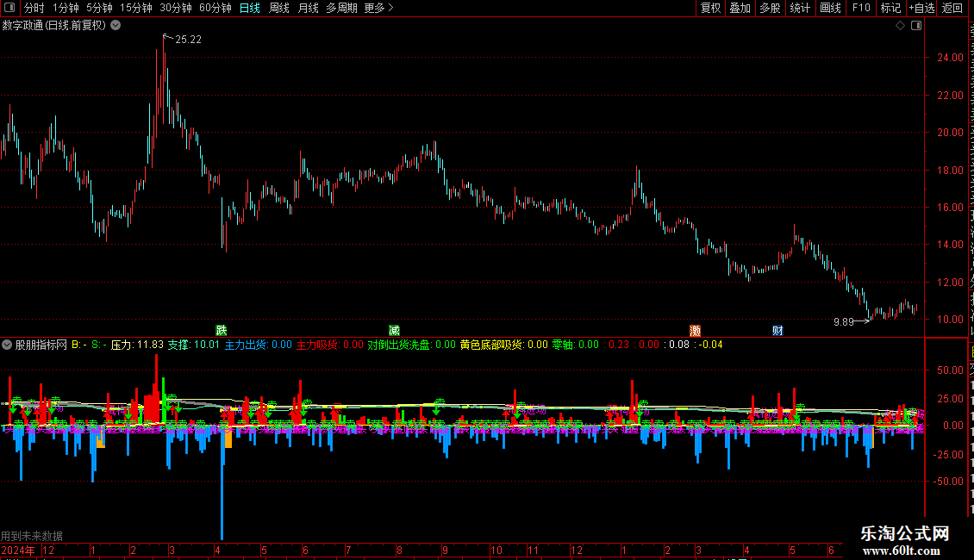Click the 主力吸货: 0.00 value
Viewport: 974px width, 560px height.
330,345
